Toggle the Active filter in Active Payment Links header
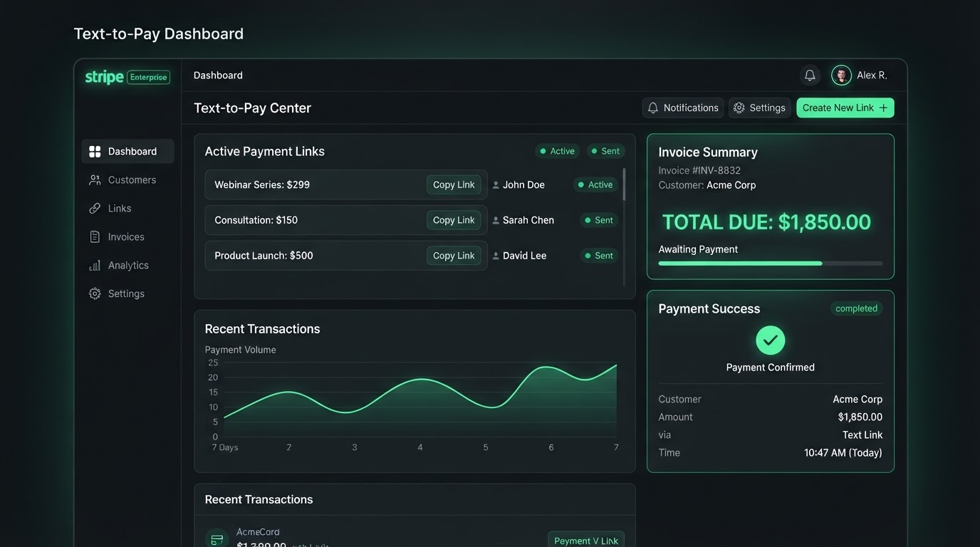The height and width of the screenshot is (547, 980). coord(557,151)
